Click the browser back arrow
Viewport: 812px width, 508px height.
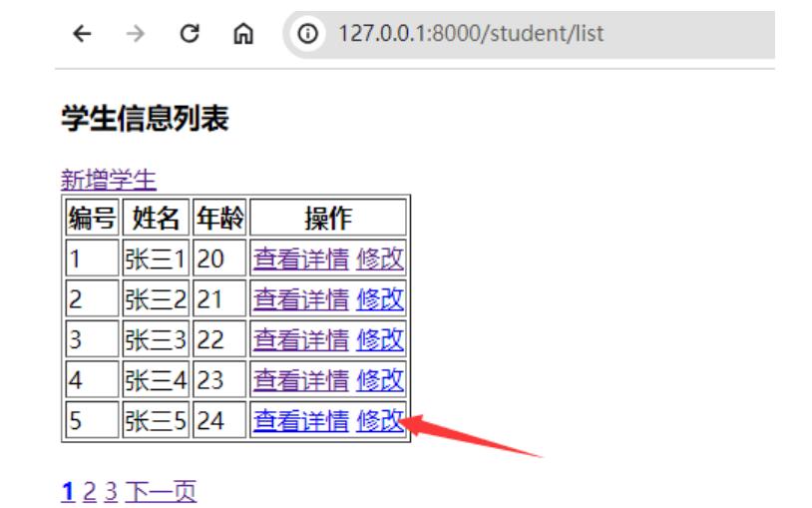83,34
